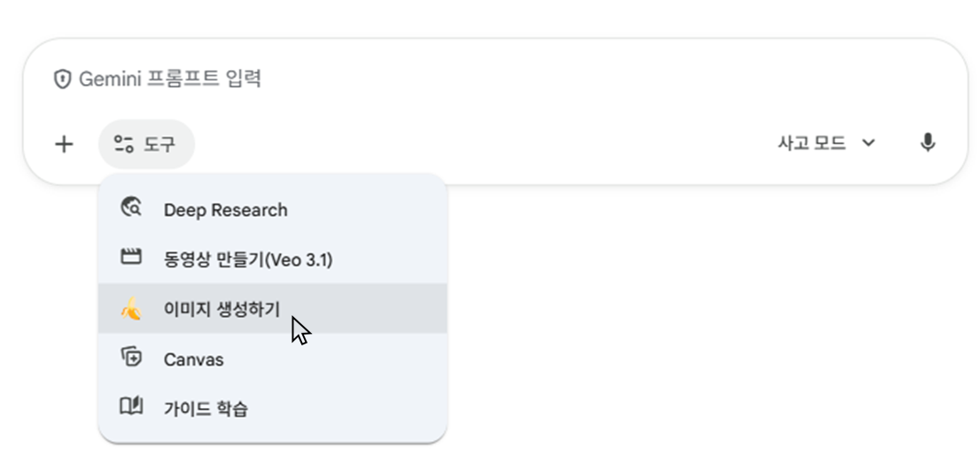Pick Canvas from the tools dropdown

pos(193,360)
